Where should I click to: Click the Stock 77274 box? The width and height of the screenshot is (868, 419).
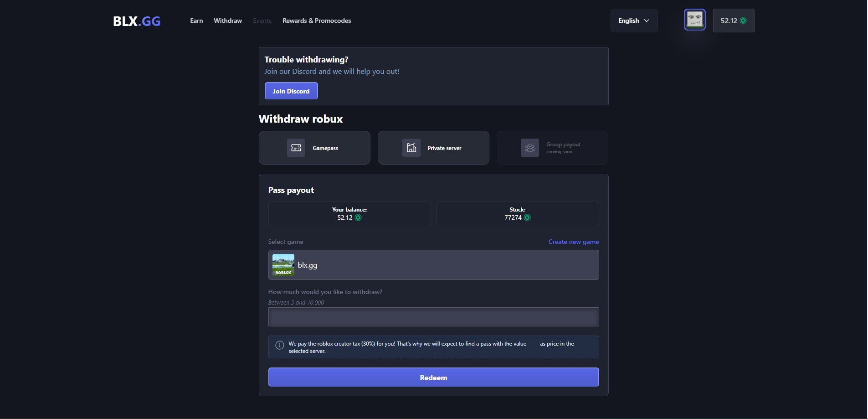coord(518,214)
